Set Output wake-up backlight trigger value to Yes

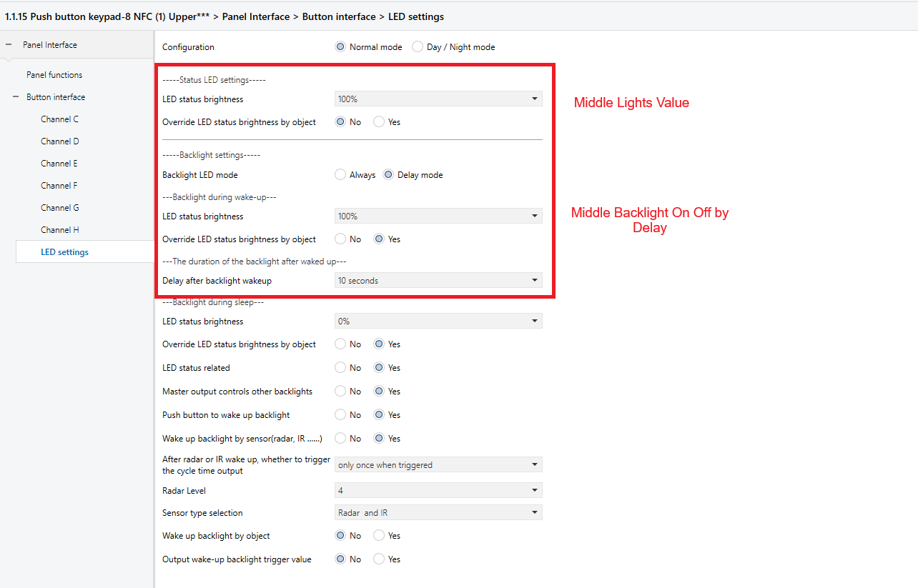click(379, 559)
